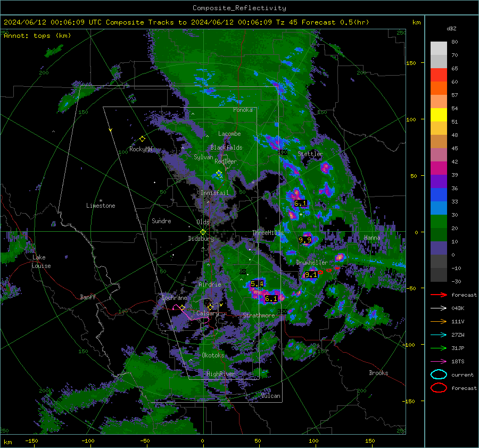Click the Drumheller city label

click(x=312, y=263)
